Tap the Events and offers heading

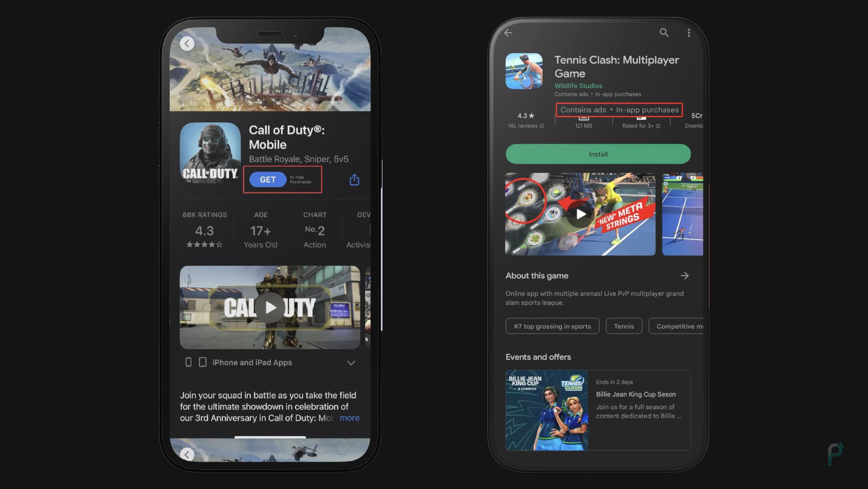click(538, 357)
